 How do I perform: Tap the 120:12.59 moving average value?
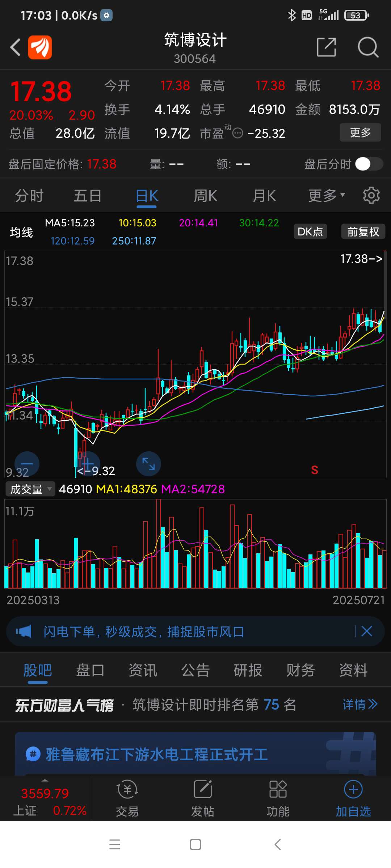[x=72, y=241]
